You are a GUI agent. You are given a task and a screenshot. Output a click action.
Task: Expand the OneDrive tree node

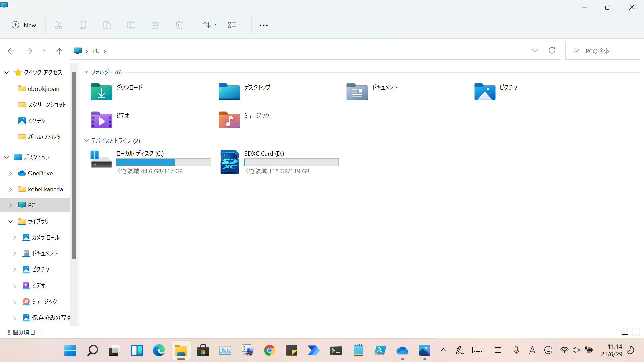[11, 173]
